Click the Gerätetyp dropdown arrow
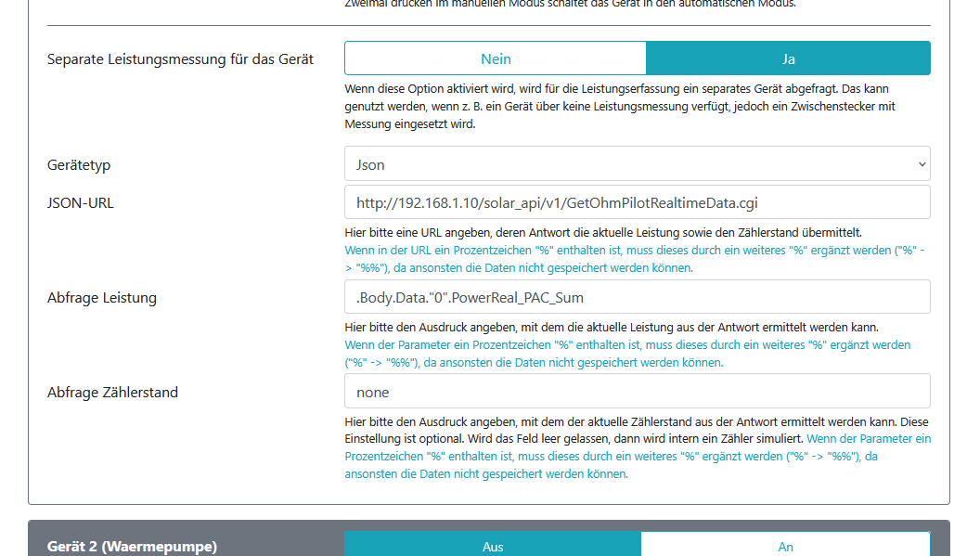980x556 pixels. pyautogui.click(x=922, y=163)
